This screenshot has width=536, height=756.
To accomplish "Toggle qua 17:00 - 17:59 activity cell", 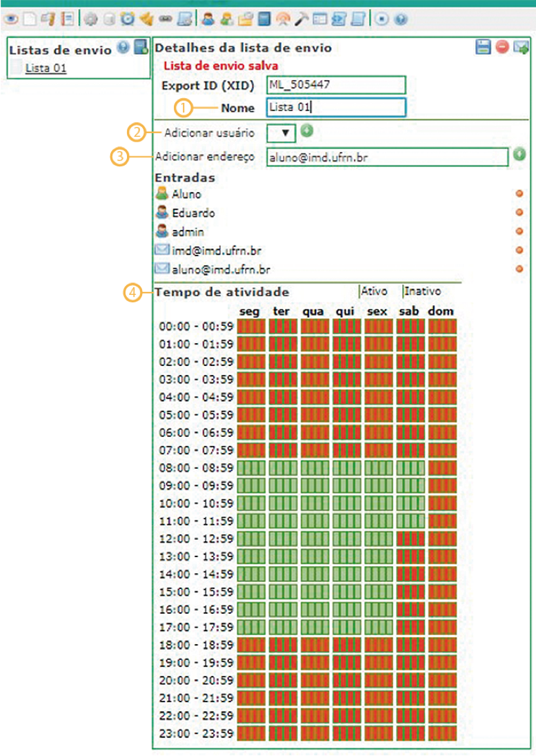I will point(315,627).
